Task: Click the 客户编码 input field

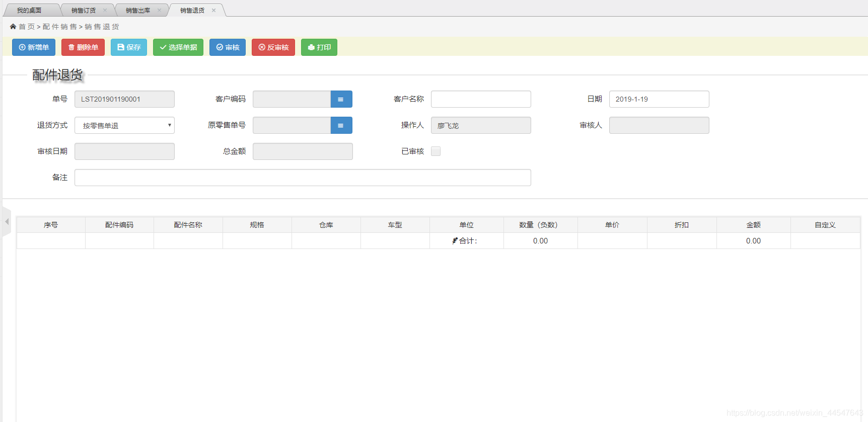Action: tap(292, 99)
